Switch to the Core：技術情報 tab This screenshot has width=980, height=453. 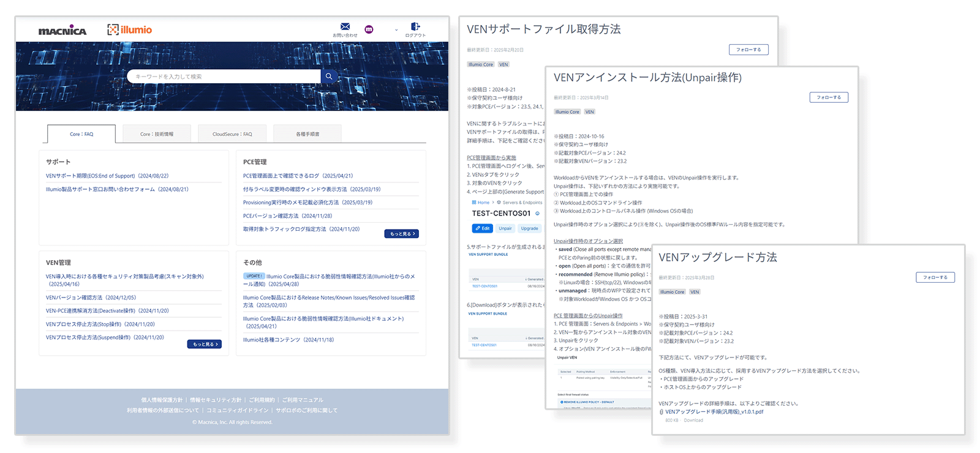(x=157, y=134)
